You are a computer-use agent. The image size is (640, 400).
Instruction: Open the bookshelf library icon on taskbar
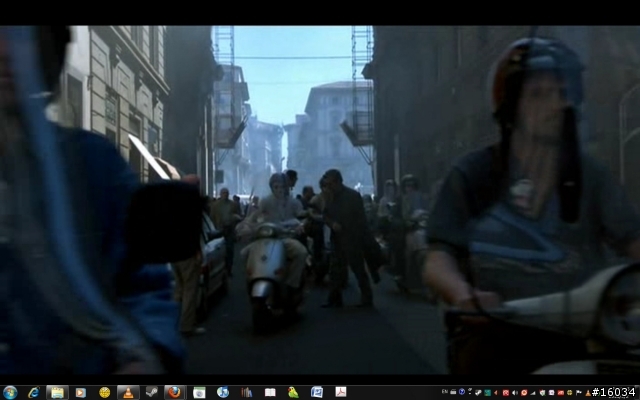click(247, 393)
